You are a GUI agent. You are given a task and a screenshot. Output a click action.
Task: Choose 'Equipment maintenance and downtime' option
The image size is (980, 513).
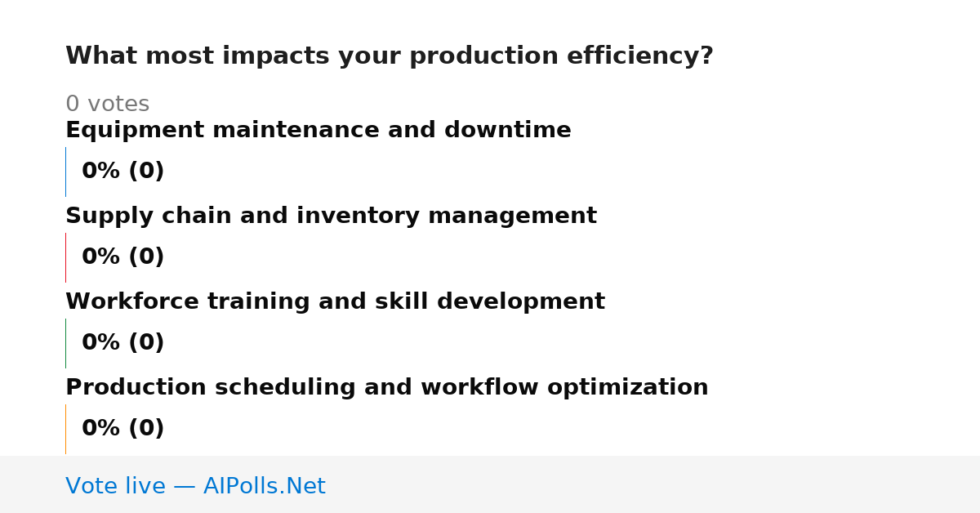click(x=318, y=131)
